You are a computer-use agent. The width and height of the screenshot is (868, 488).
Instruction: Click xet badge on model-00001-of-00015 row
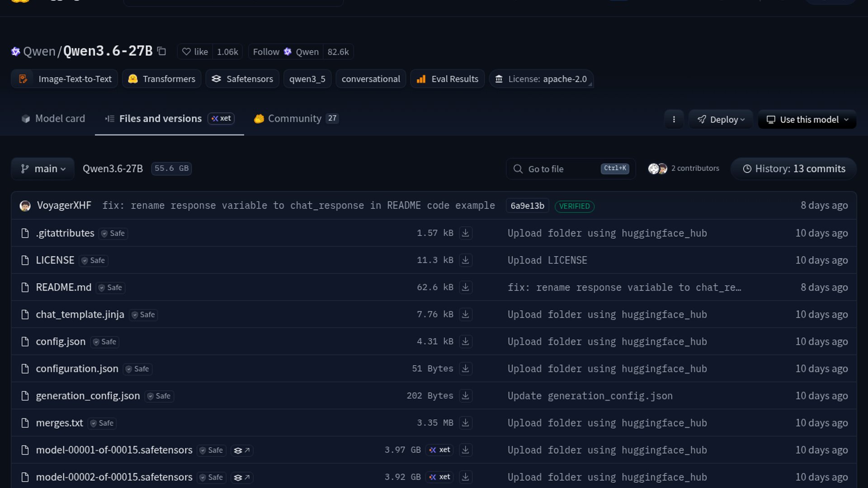coord(439,450)
